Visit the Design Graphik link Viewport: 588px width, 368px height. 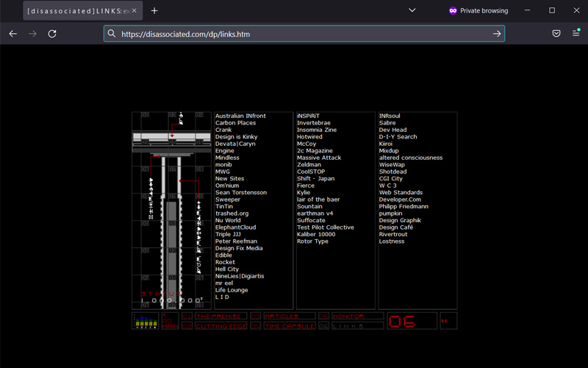coord(400,220)
